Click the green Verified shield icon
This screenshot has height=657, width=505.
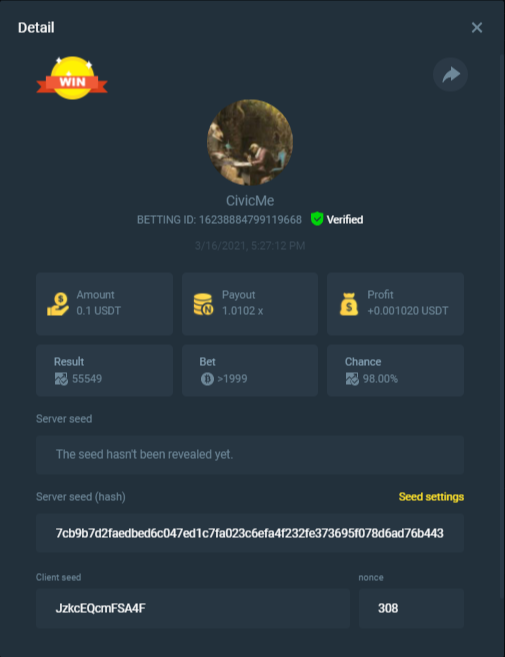pyautogui.click(x=317, y=219)
